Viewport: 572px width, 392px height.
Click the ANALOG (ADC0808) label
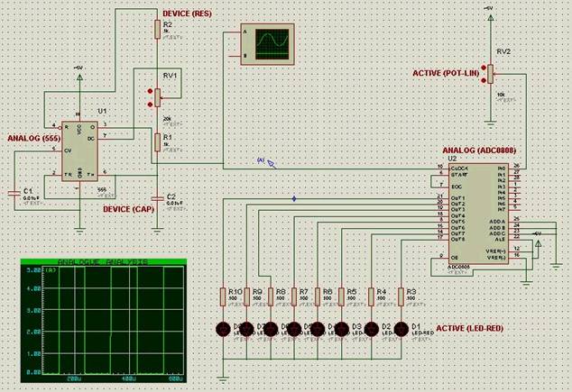tap(479, 150)
